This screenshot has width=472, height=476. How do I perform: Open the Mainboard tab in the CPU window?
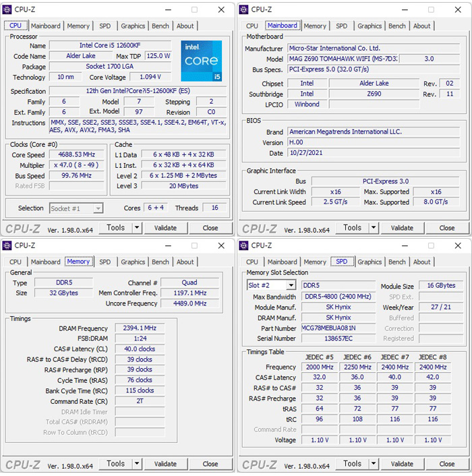pos(46,26)
